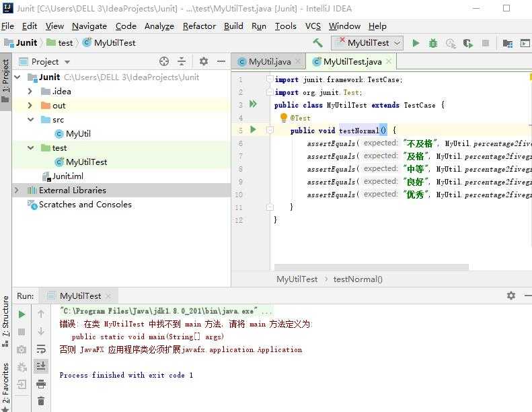
Task: Open the 7: Structure side tab
Action: 6,321
